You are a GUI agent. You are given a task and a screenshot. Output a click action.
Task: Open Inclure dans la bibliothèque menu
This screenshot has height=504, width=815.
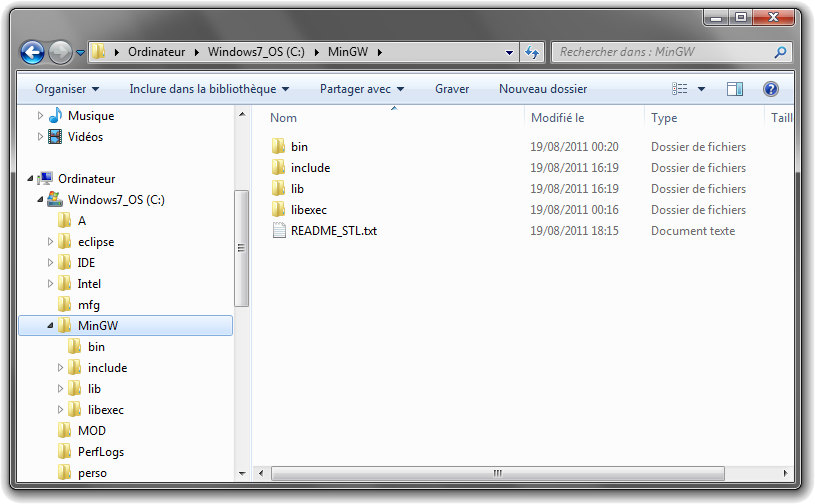[209, 89]
